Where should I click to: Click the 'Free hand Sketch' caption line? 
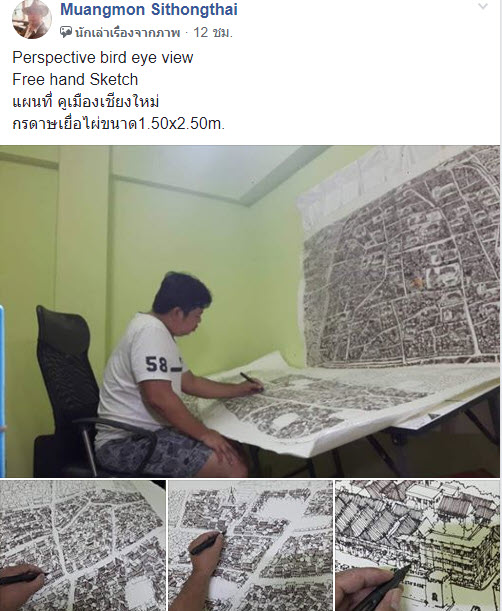coord(75,79)
